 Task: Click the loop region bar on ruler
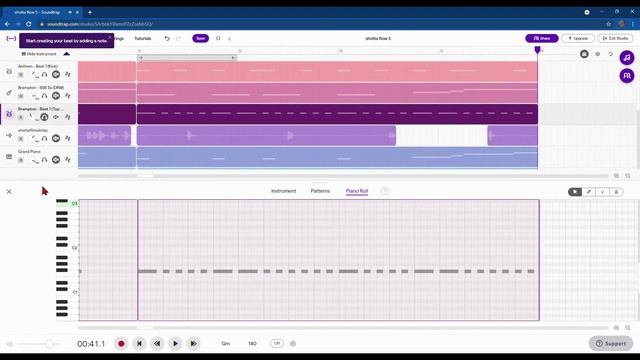click(x=187, y=58)
